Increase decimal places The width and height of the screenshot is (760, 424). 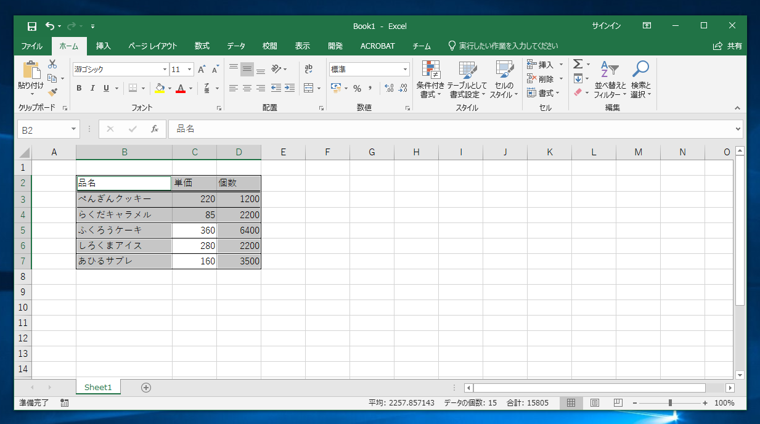pyautogui.click(x=389, y=88)
